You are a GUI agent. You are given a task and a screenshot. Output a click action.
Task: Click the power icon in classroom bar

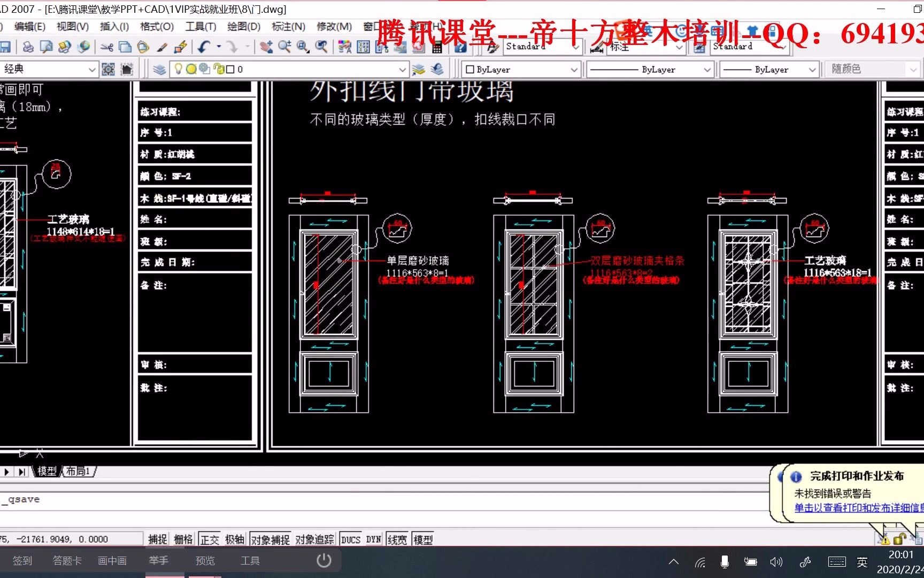[x=324, y=561]
